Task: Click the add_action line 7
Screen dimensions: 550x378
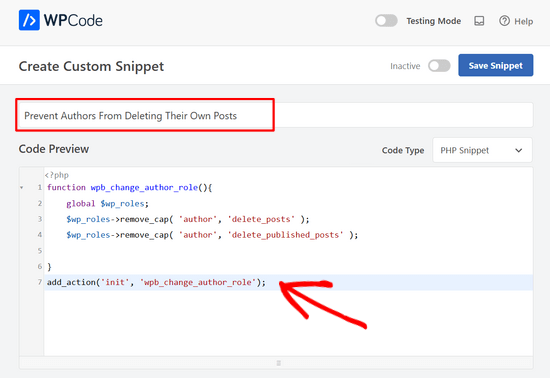Action: pos(156,282)
